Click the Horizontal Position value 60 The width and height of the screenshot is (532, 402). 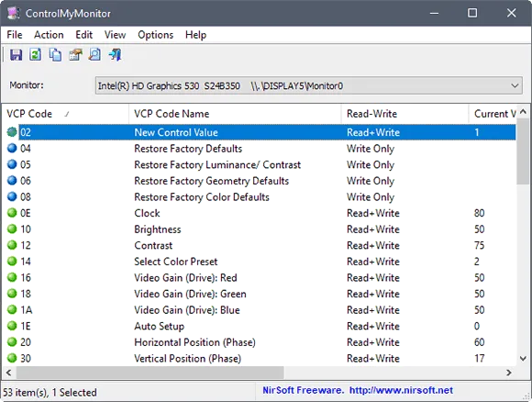[x=479, y=342]
